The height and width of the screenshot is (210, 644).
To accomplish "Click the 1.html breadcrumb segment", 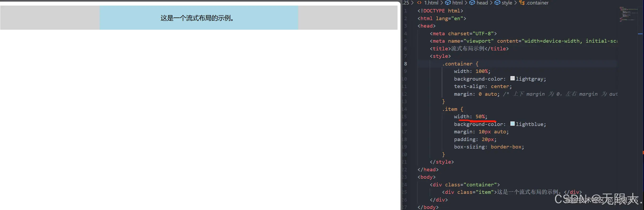I will tap(431, 3).
